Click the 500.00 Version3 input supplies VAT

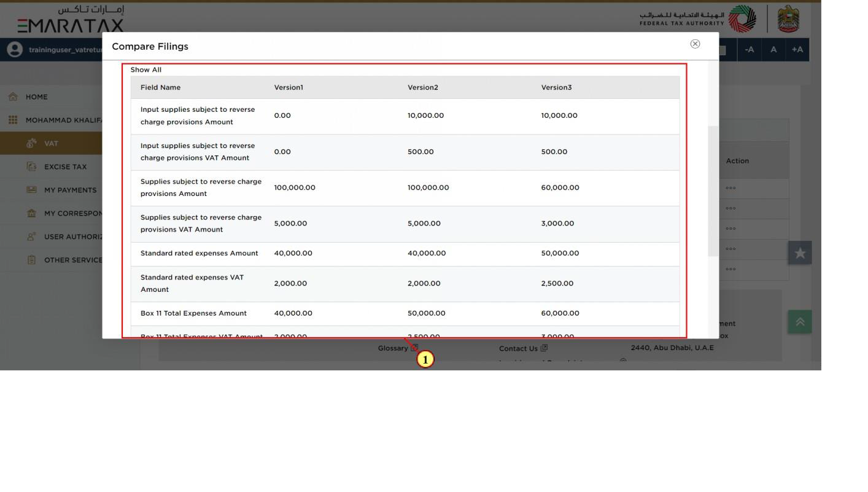(x=554, y=152)
